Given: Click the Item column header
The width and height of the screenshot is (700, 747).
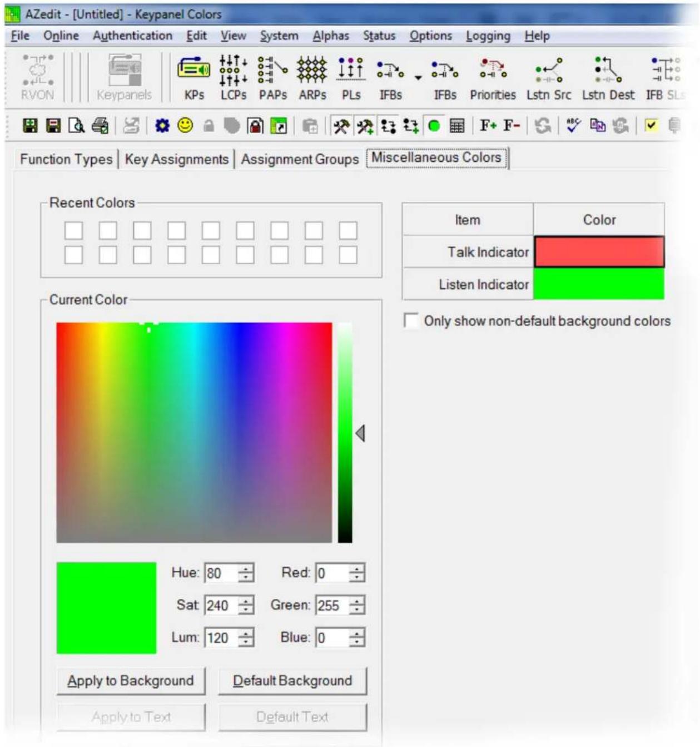Looking at the screenshot, I should tap(468, 220).
